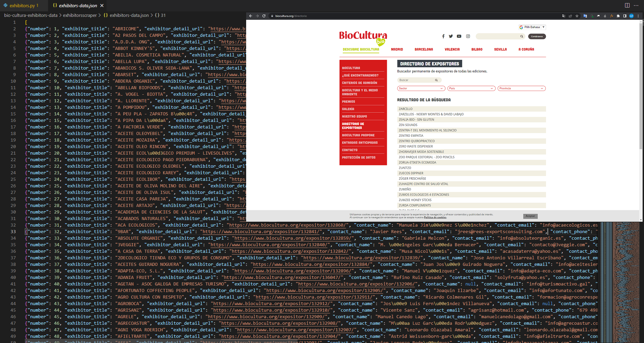This screenshot has height=343, width=644.
Task: Open the A CORUÑA menu item
Action: [526, 50]
